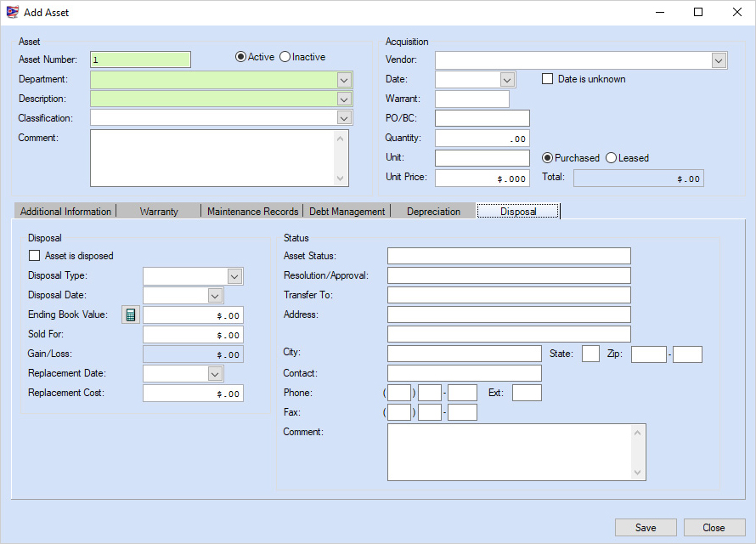Click the app icon in title bar
This screenshot has height=544, width=756.
tap(12, 13)
